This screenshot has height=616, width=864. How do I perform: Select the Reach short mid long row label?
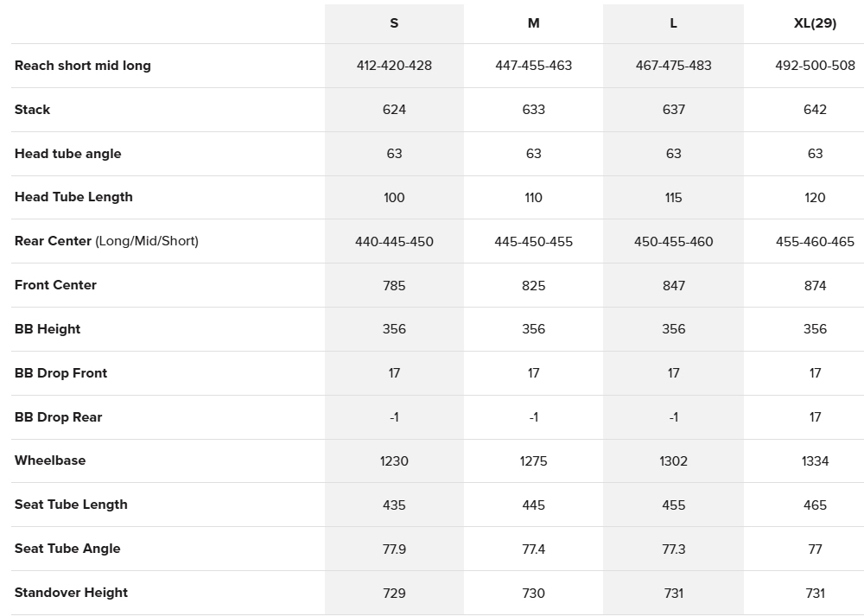coord(83,66)
